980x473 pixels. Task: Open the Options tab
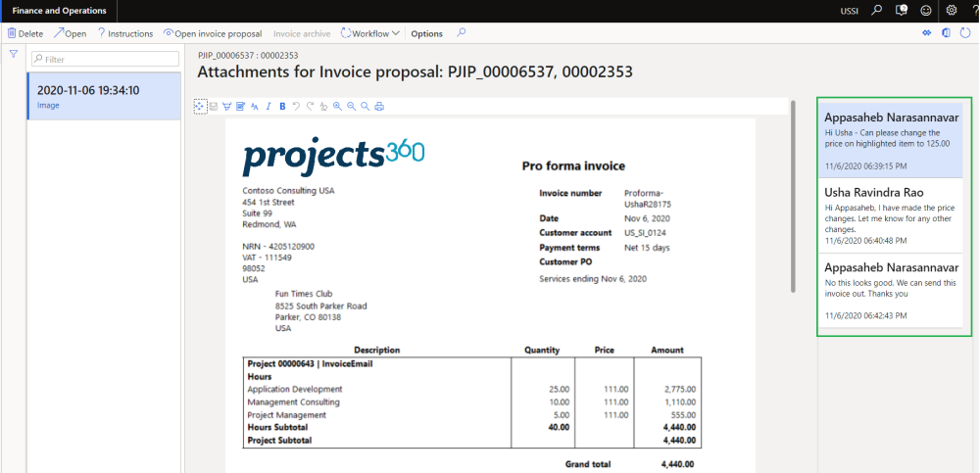tap(427, 33)
